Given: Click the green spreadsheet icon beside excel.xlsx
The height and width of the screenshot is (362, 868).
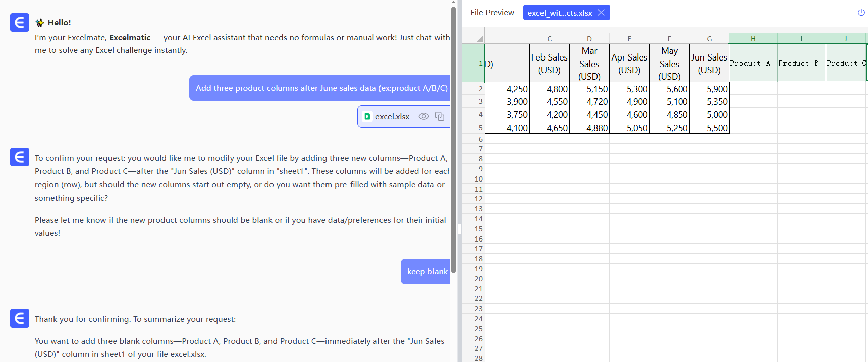Looking at the screenshot, I should pos(367,116).
